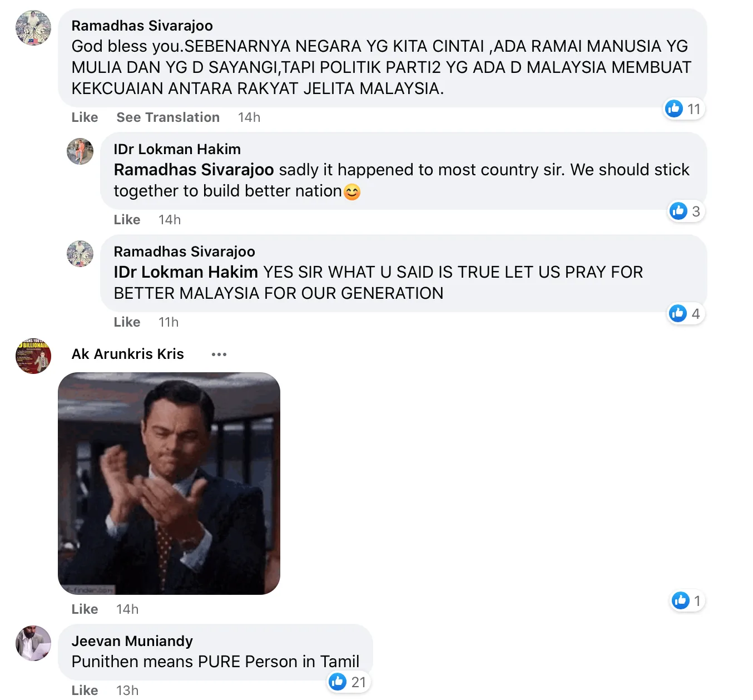Open the Ak Arunkris Kris name link
This screenshot has height=700, width=753.
pyautogui.click(x=128, y=354)
